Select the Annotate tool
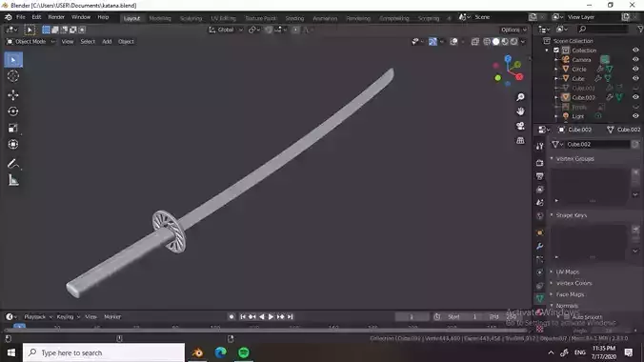644x362 pixels. 13,164
